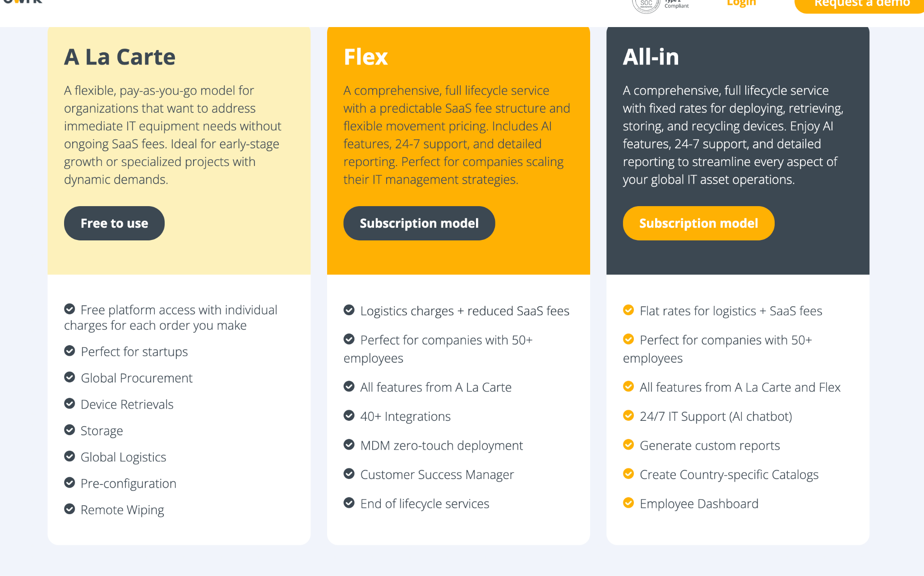Screen dimensions: 924x576
Task: Select the All-in plan heading
Action: click(651, 57)
